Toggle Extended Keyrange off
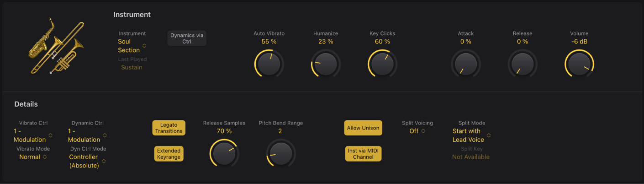The image size is (644, 184). [x=169, y=154]
